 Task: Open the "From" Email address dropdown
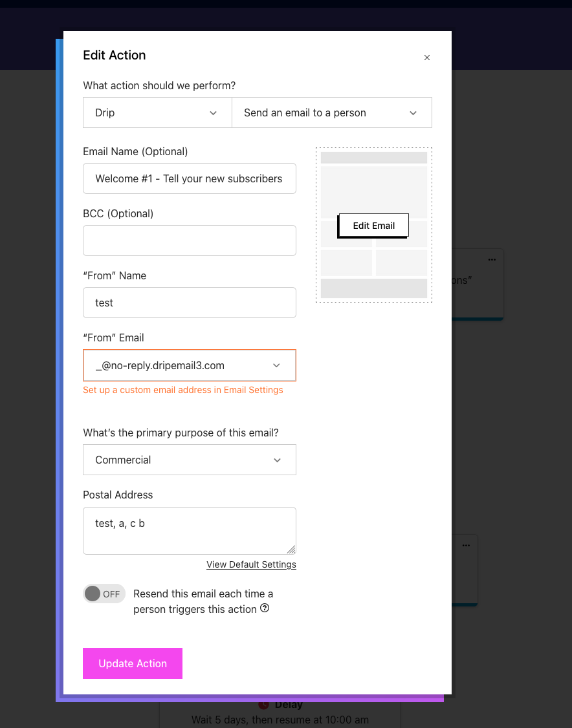click(x=189, y=365)
